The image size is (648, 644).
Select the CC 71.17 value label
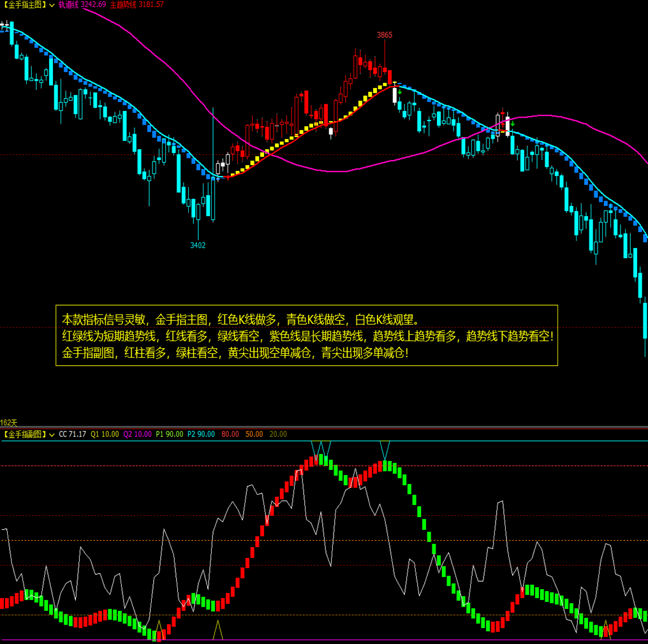[72, 434]
